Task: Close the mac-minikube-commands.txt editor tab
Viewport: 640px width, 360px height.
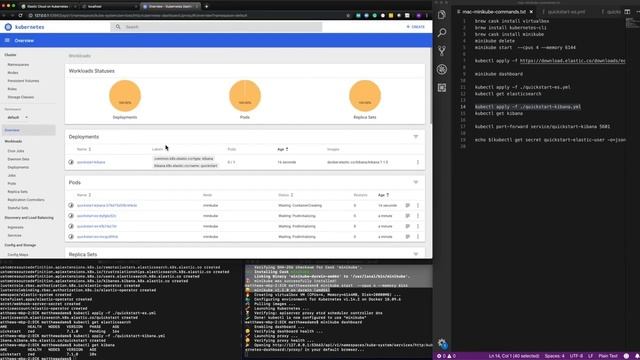Action: [531, 12]
